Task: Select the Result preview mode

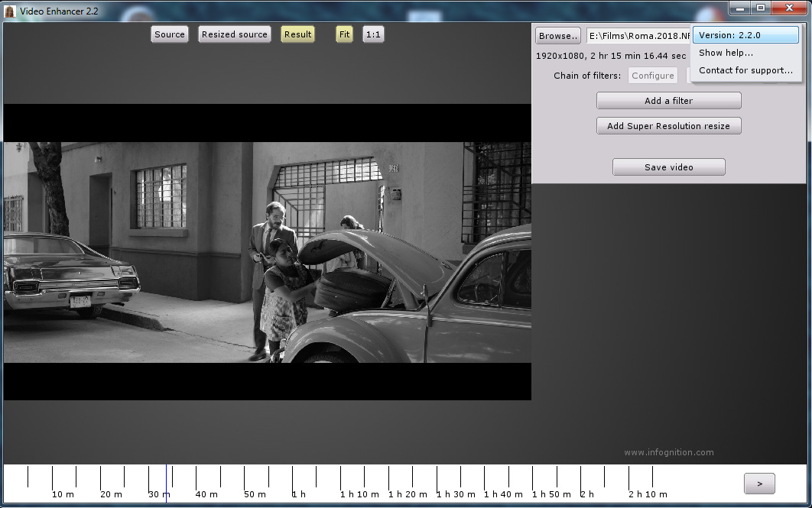Action: click(297, 34)
